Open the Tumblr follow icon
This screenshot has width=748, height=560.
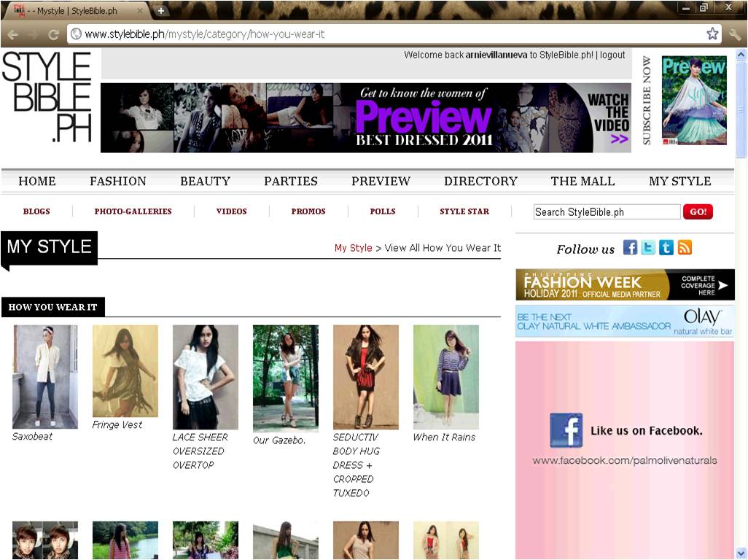(666, 248)
